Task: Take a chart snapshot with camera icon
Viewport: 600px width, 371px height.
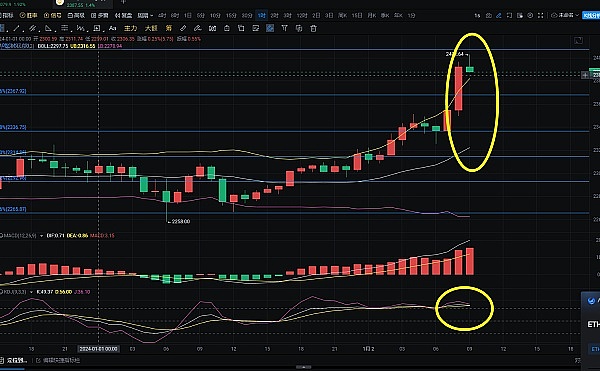Action: pyautogui.click(x=489, y=15)
